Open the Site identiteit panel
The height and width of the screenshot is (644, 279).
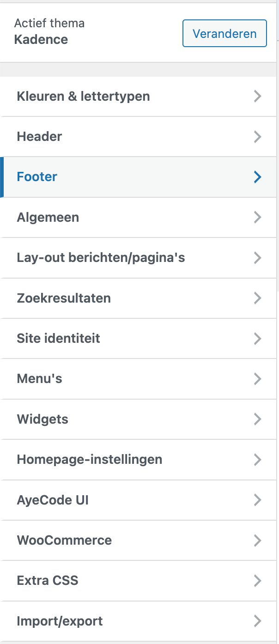coord(58,338)
